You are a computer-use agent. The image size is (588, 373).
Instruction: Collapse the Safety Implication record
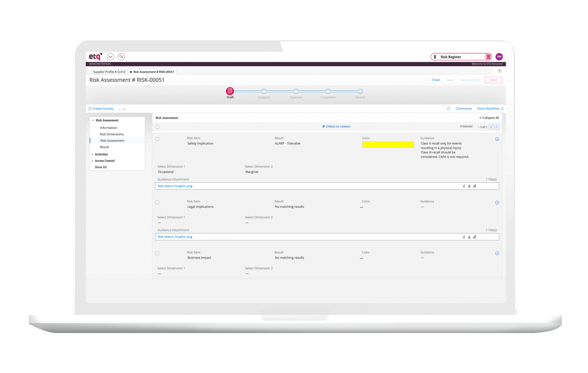(x=497, y=139)
